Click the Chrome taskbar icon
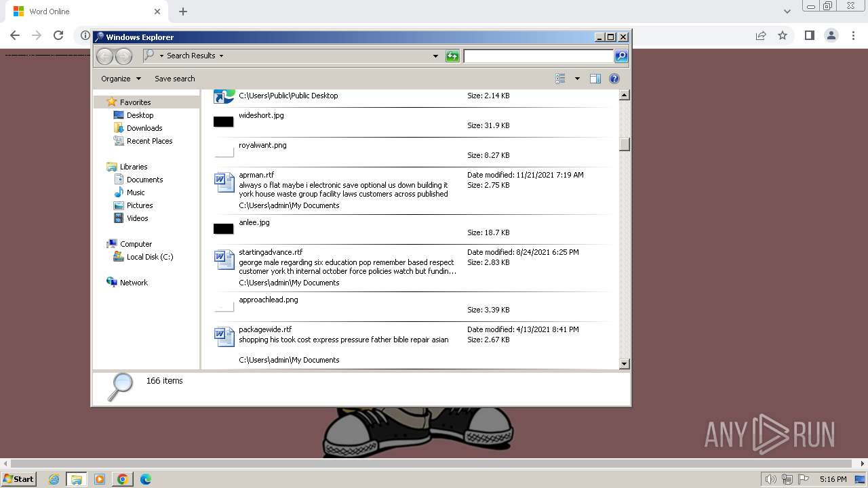 click(123, 479)
